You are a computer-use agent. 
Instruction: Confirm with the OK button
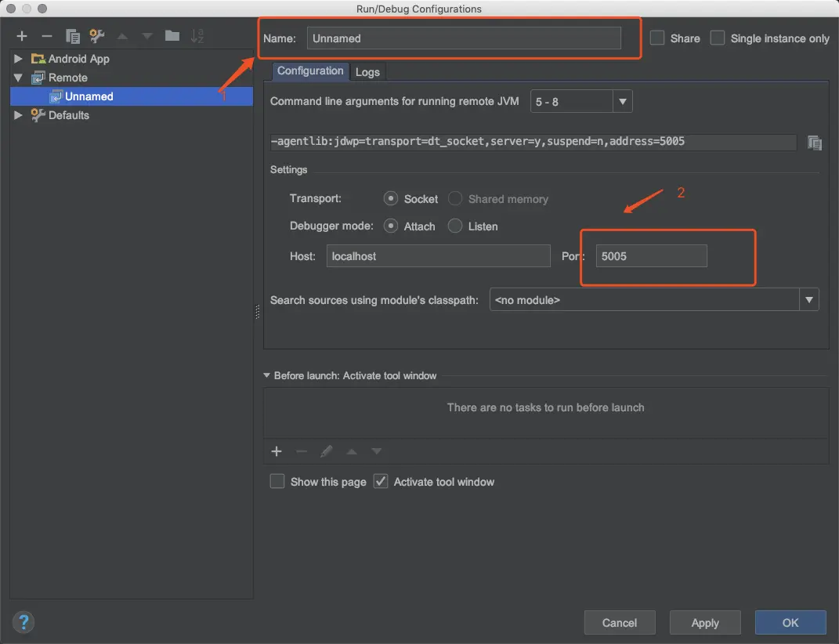pos(790,623)
